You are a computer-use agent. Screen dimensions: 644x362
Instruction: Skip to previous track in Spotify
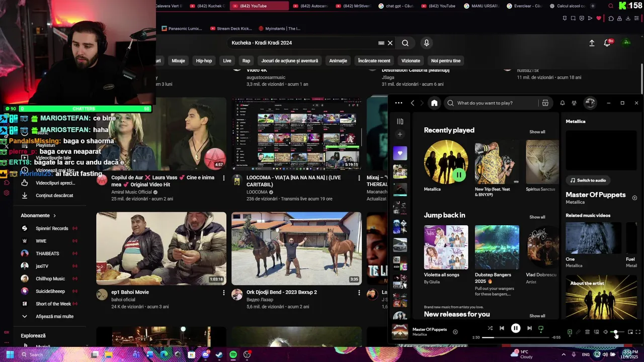coord(502,328)
